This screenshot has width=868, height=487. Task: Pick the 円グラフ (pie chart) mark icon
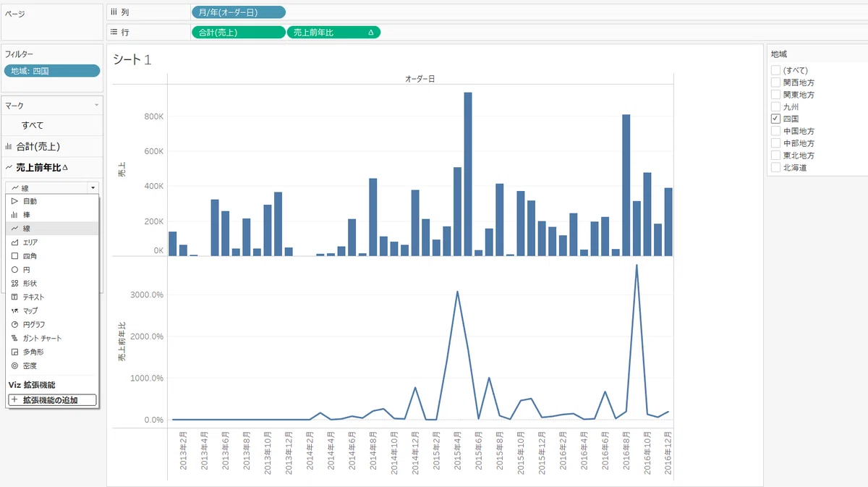(x=14, y=324)
